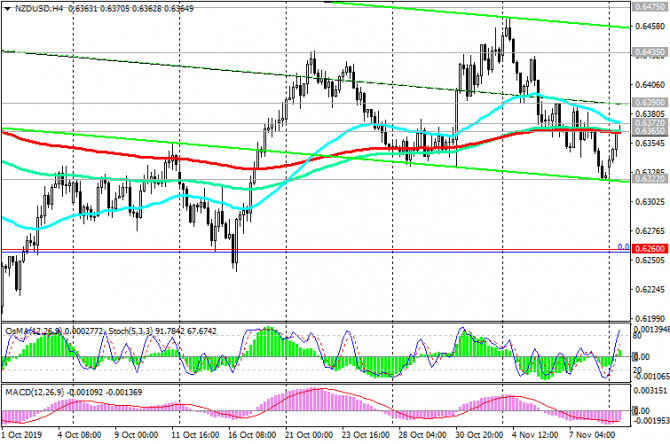Viewport: 670px width, 444px height.
Task: Select the 0.64350 level price tag
Action: pyautogui.click(x=649, y=52)
